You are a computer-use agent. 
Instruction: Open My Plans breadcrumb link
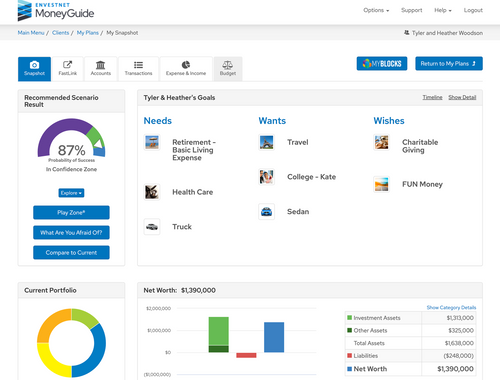coord(88,33)
